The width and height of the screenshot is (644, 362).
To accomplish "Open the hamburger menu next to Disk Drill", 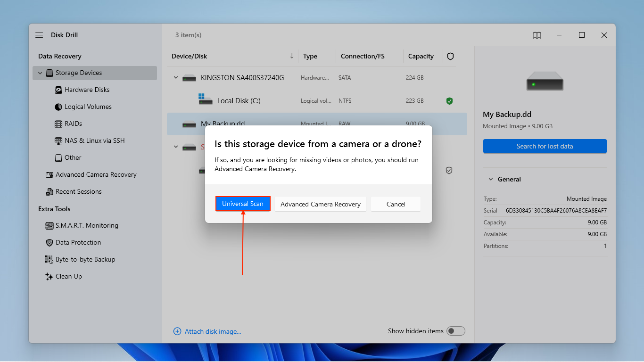I will (x=39, y=35).
